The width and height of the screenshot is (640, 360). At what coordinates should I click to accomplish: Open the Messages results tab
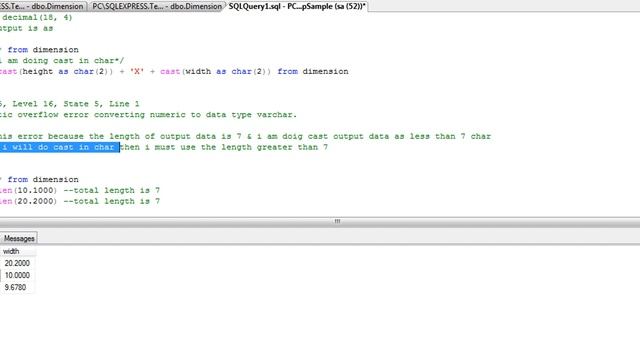pyautogui.click(x=19, y=238)
